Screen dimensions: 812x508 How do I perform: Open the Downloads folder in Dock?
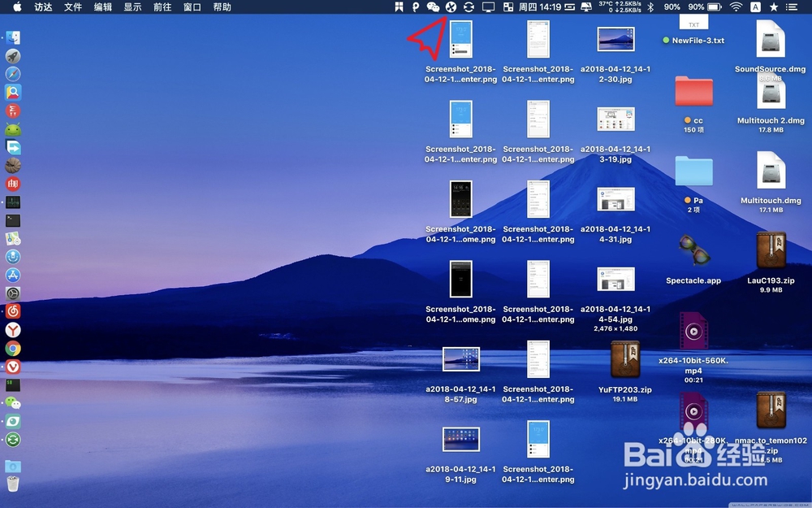(13, 466)
